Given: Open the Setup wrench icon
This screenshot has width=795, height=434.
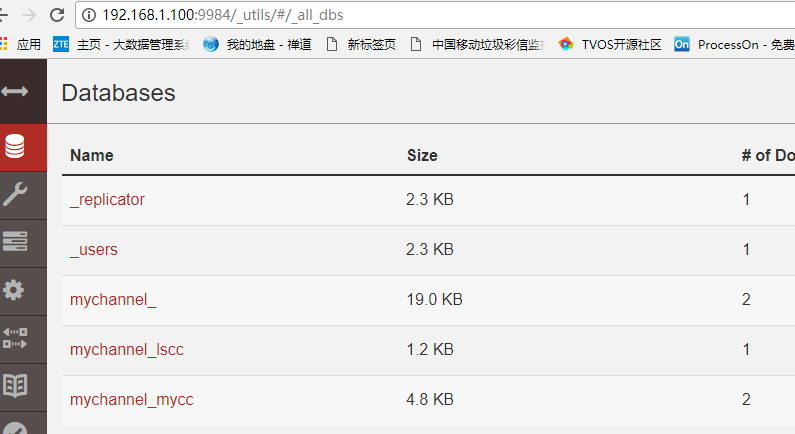Looking at the screenshot, I should coord(15,195).
